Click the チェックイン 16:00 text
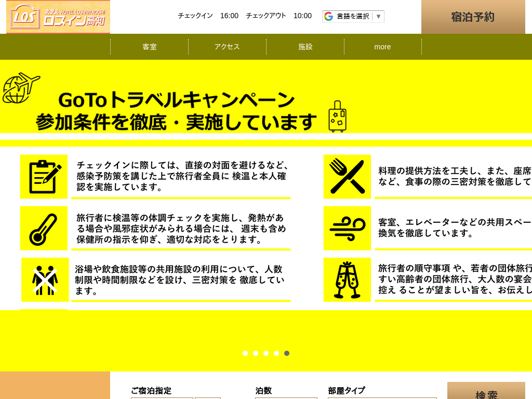Image resolution: width=532 pixels, height=399 pixels. pos(208,16)
